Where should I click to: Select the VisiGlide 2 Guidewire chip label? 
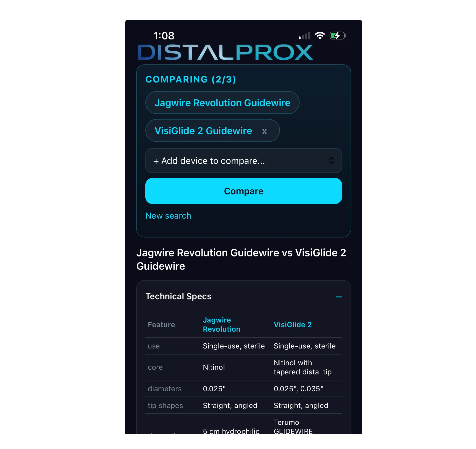pyautogui.click(x=203, y=131)
